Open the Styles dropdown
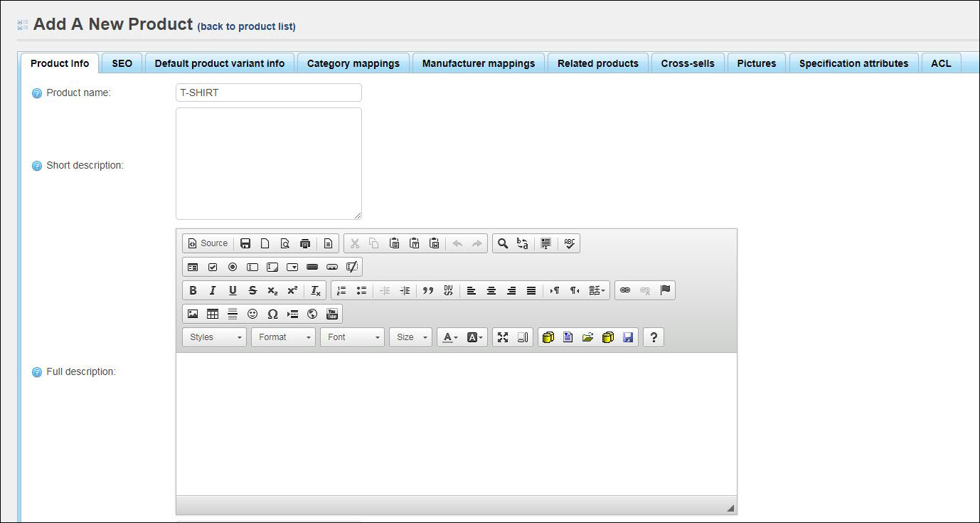The height and width of the screenshot is (523, 980). tap(215, 337)
